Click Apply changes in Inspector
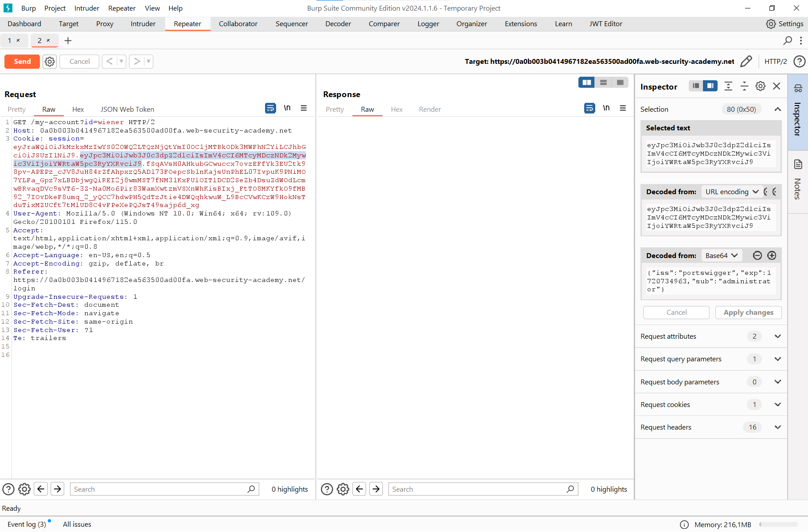This screenshot has width=808, height=532. point(748,312)
